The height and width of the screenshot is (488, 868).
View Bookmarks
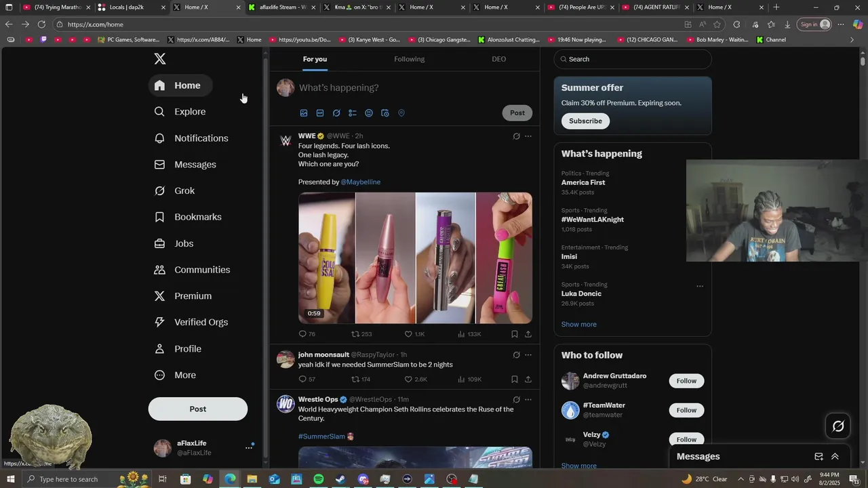pyautogui.click(x=188, y=217)
